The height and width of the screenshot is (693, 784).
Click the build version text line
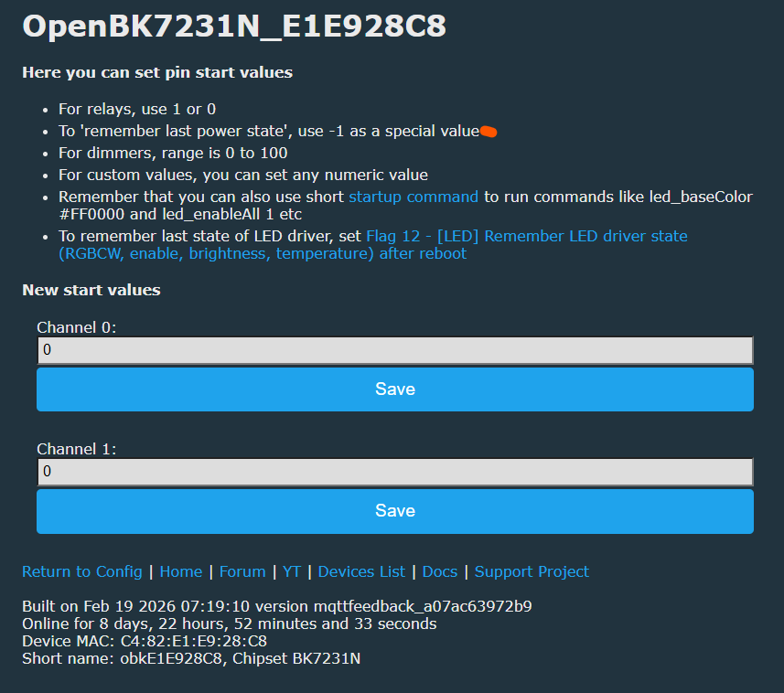(277, 606)
